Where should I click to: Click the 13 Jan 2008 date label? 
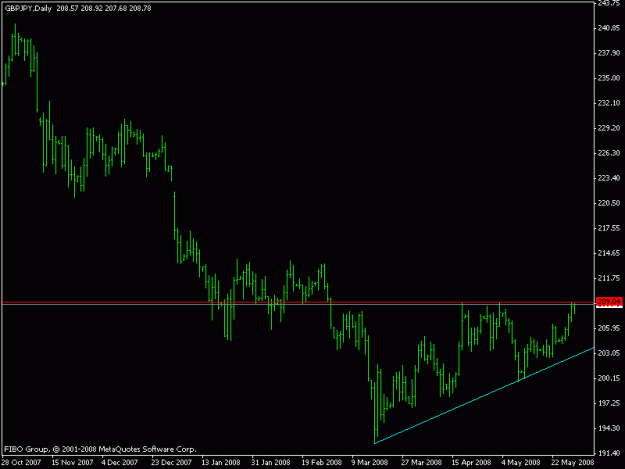point(221,462)
